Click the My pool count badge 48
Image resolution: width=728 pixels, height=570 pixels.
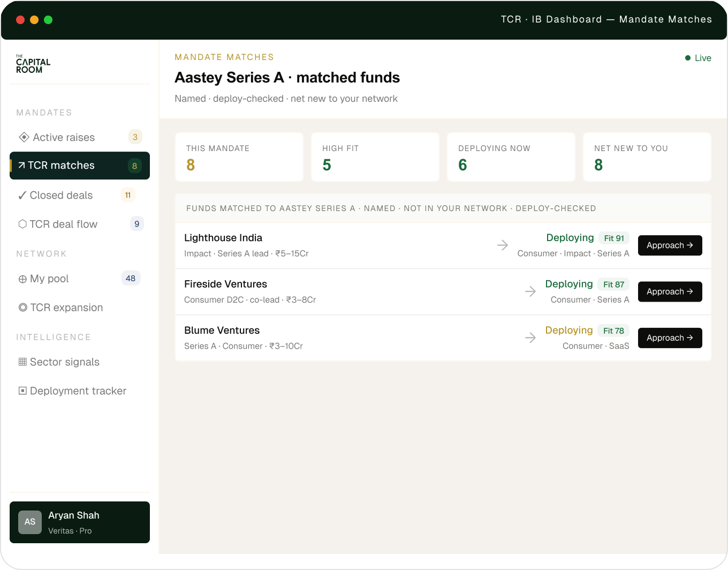point(131,279)
